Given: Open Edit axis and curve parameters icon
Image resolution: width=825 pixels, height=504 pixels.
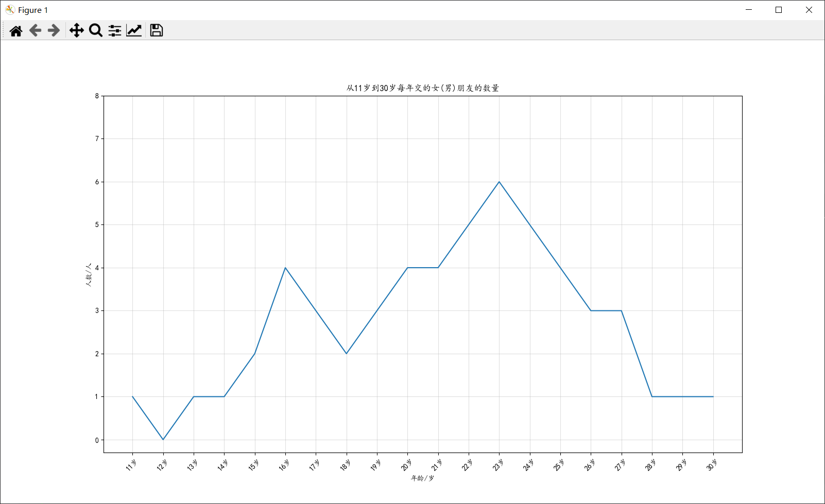Looking at the screenshot, I should pos(134,30).
